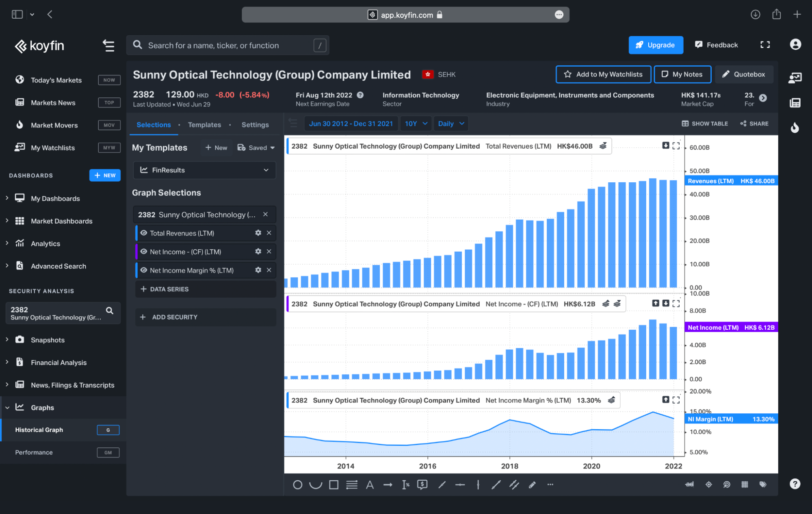Select the arrow drawing tool

pyautogui.click(x=388, y=485)
